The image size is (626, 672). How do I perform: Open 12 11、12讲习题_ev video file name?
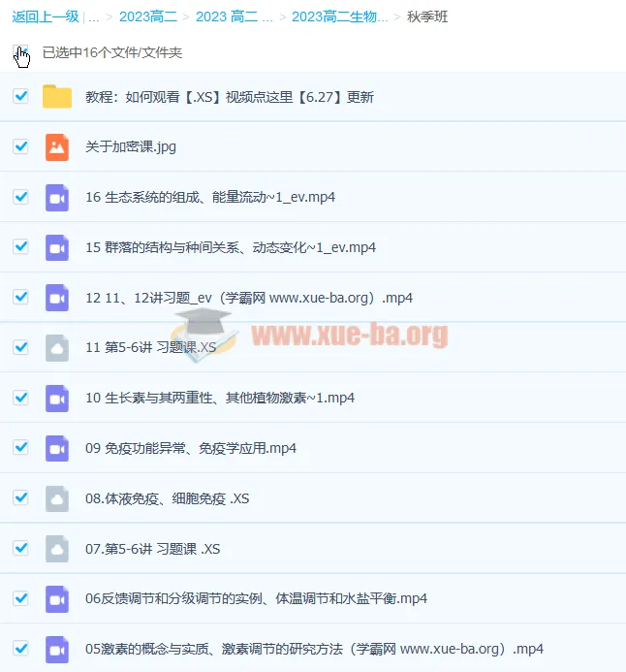248,298
